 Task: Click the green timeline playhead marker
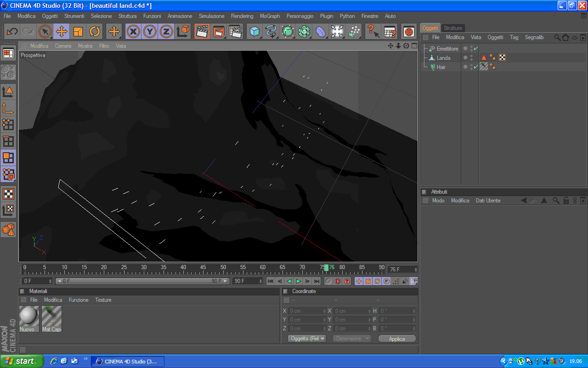(326, 268)
